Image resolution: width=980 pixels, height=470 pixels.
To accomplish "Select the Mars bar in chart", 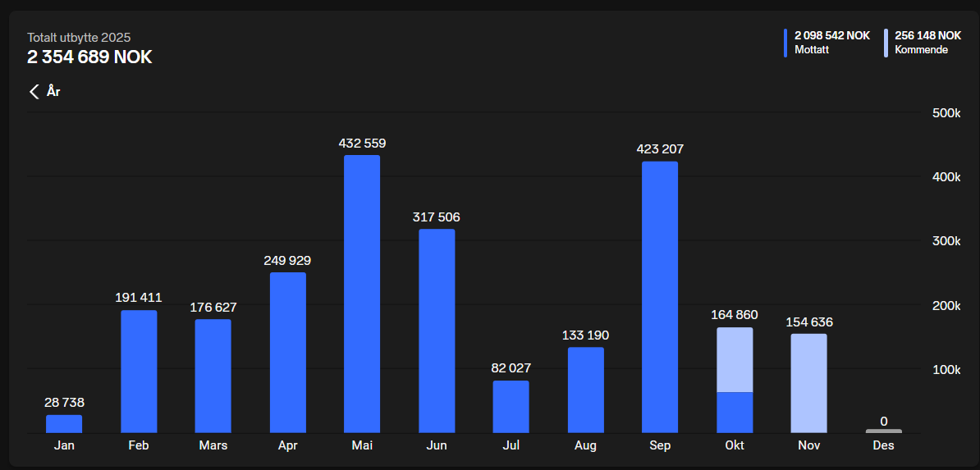I will (x=213, y=376).
